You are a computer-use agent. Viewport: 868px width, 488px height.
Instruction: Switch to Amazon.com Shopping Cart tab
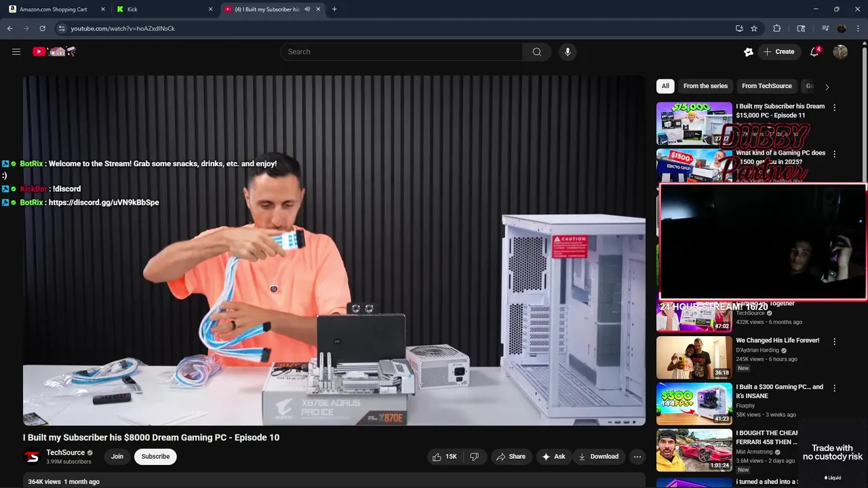[53, 9]
